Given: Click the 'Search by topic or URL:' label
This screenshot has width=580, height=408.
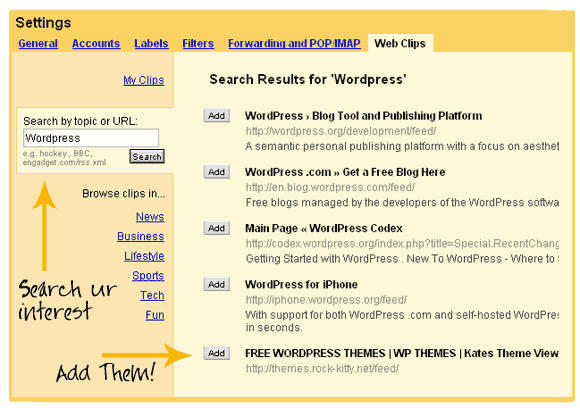Looking at the screenshot, I should pos(80,121).
